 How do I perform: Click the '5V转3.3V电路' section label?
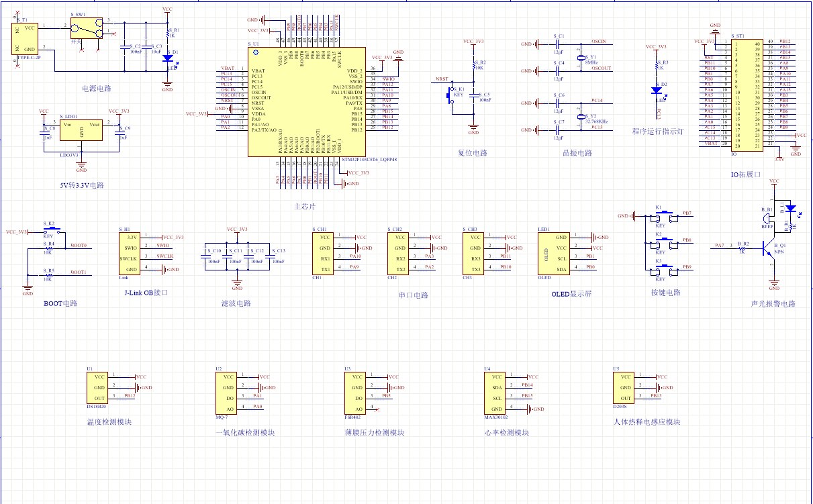tap(82, 185)
